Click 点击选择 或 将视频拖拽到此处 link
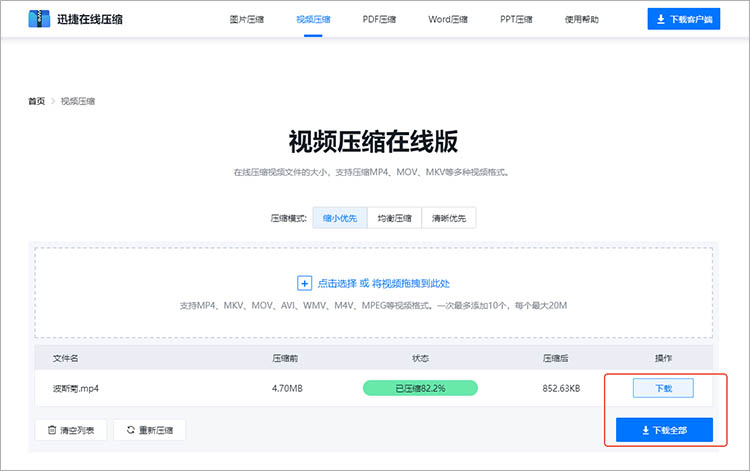750x471 pixels. [384, 283]
